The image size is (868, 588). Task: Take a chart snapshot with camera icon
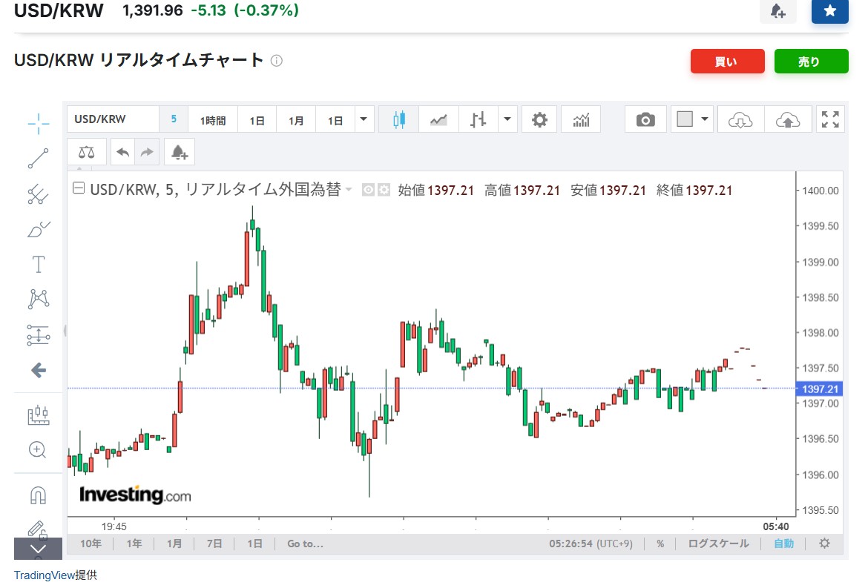[645, 119]
